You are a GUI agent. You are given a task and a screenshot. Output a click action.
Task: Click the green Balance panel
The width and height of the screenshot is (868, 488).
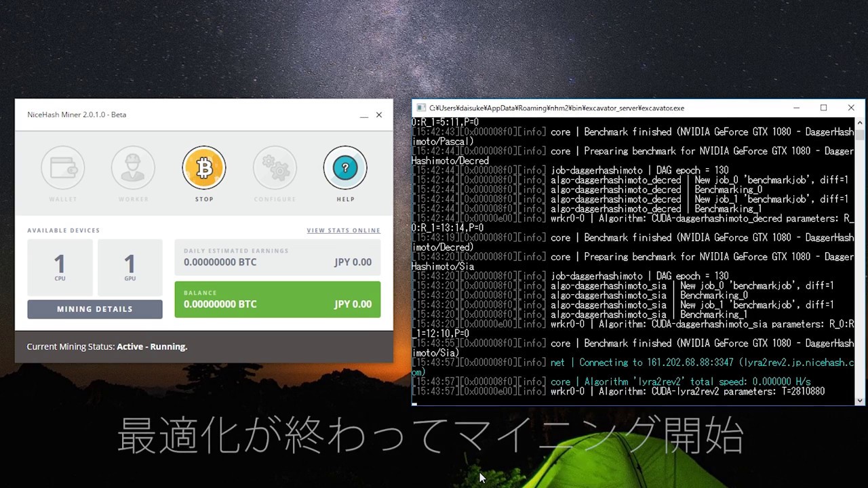pyautogui.click(x=278, y=300)
